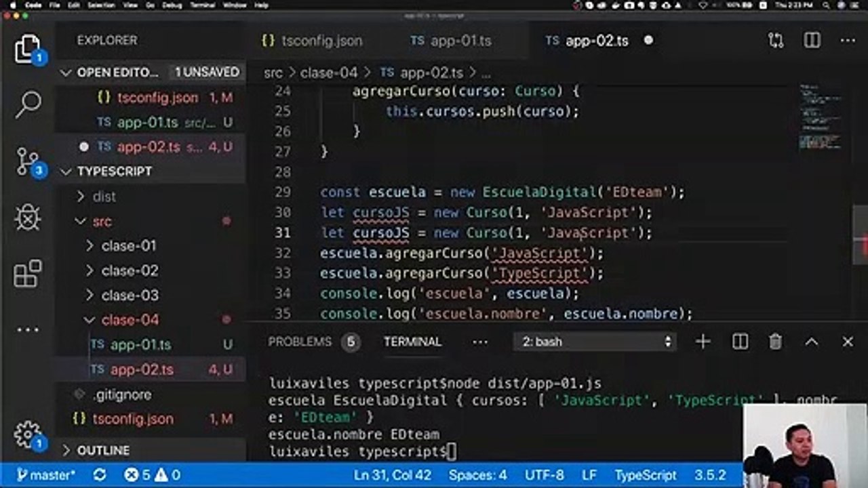Image resolution: width=868 pixels, height=488 pixels.
Task: Open the Extensions view icon
Action: (x=27, y=274)
